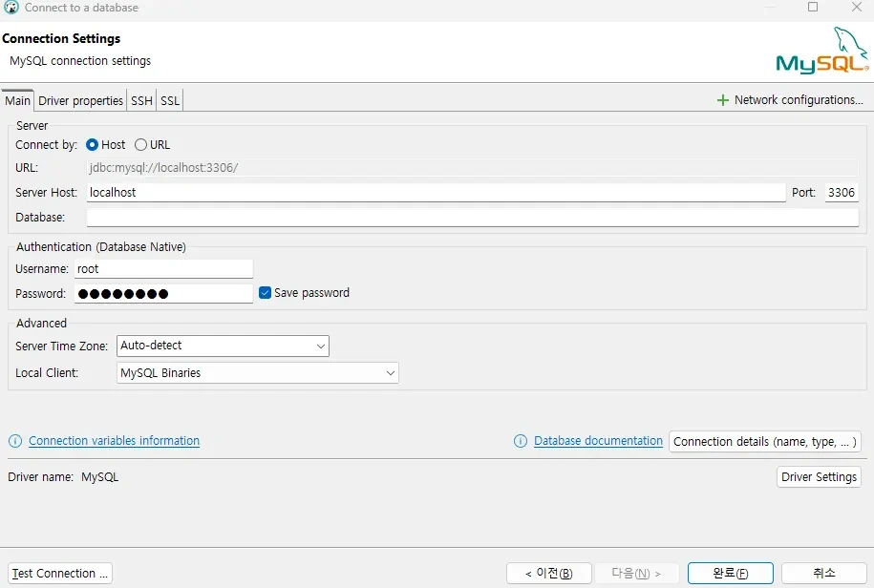874x588 pixels.
Task: Click the 취소 cancel button
Action: click(x=823, y=573)
